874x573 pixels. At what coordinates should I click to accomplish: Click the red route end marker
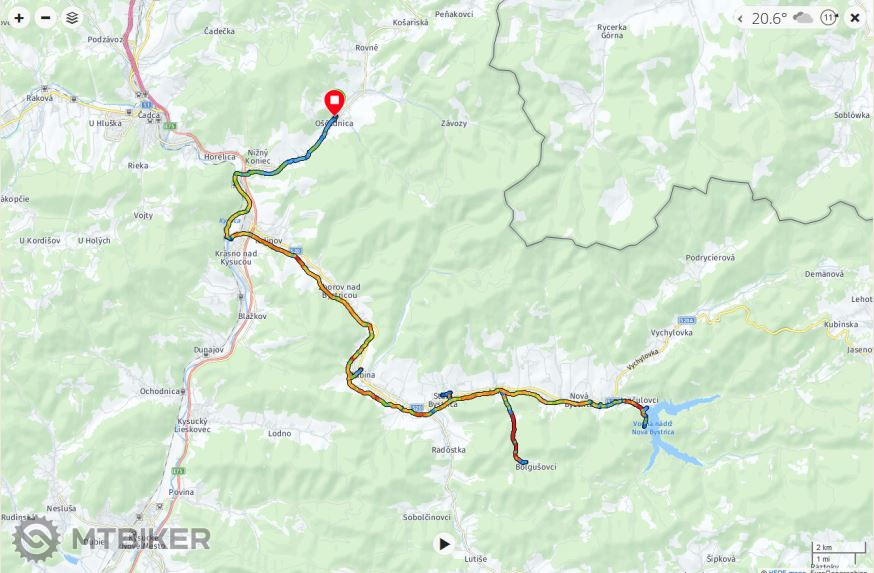click(x=334, y=103)
